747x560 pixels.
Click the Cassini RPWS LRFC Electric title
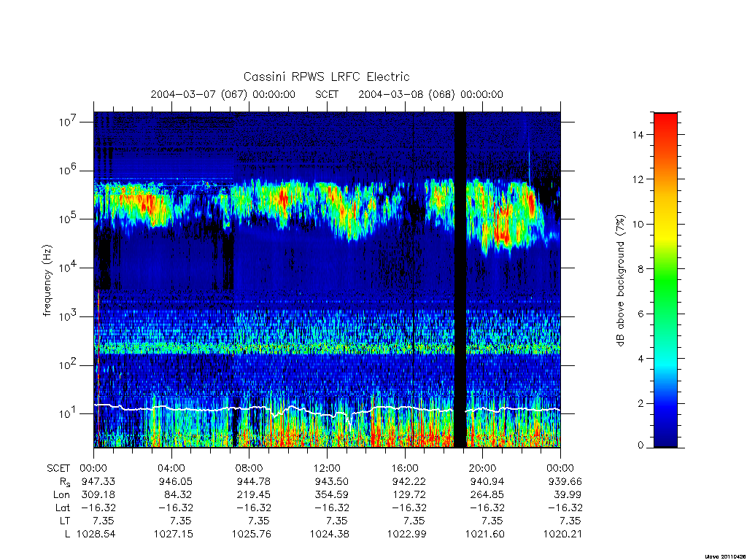(x=326, y=77)
